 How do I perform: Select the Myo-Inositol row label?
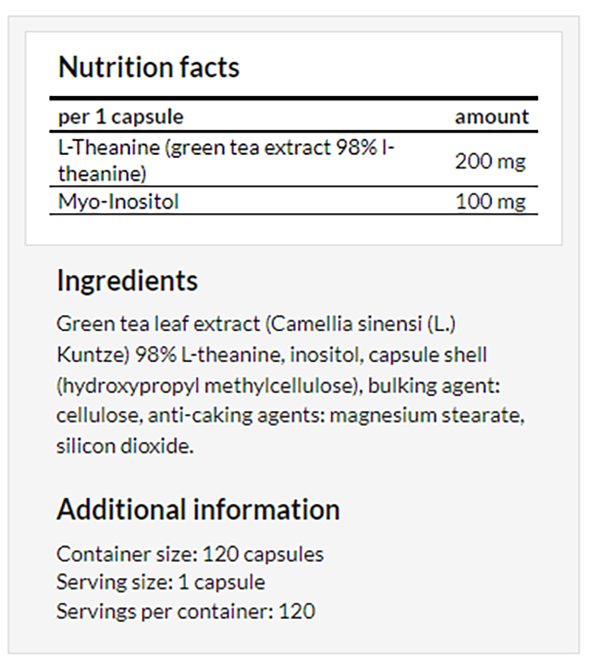click(118, 201)
